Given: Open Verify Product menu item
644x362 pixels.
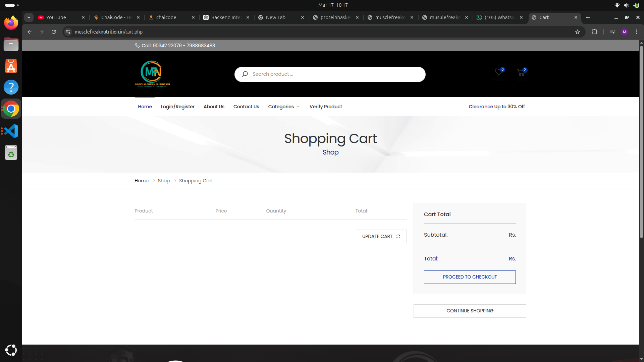Looking at the screenshot, I should [326, 107].
